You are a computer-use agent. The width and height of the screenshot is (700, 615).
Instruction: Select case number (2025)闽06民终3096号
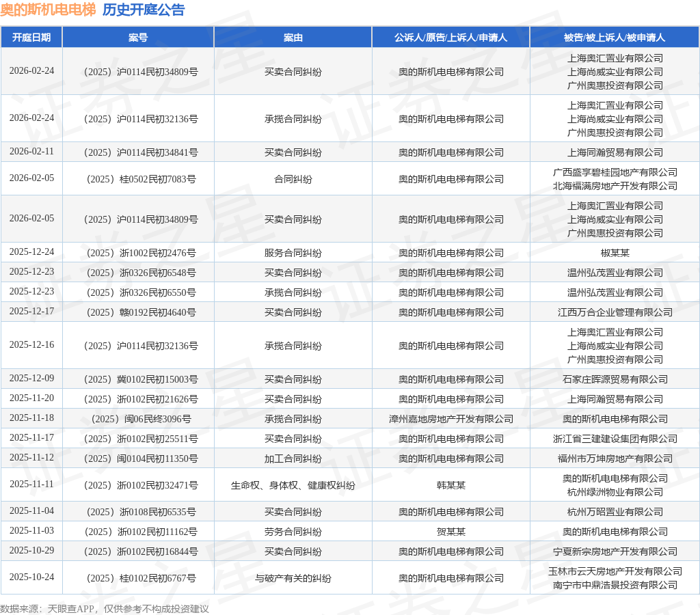click(141, 419)
